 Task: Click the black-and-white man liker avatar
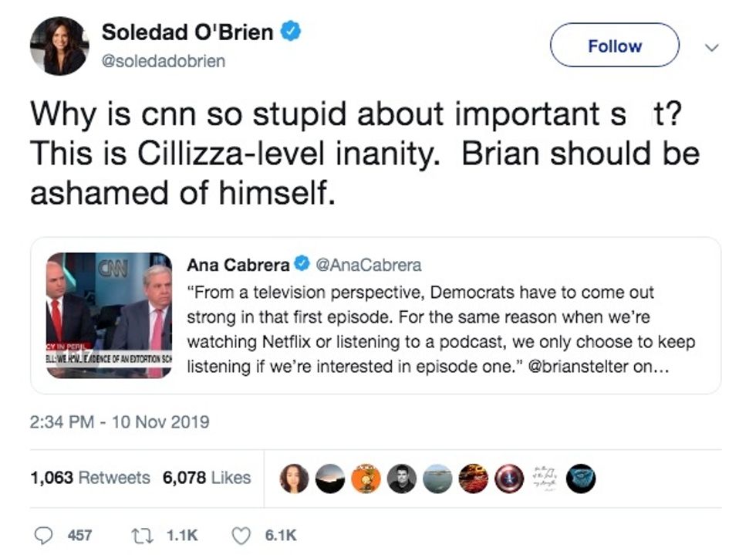pos(400,479)
